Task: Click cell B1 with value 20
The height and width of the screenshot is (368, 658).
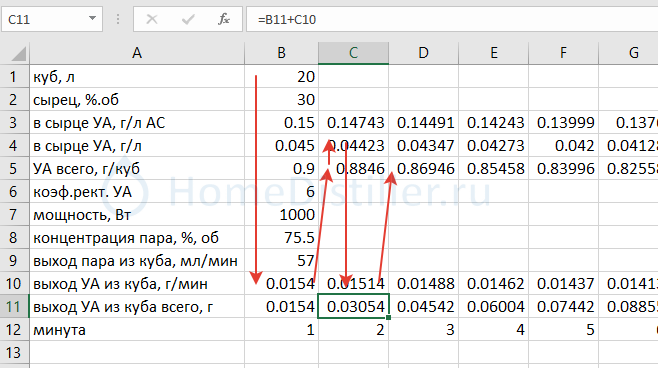Action: pos(282,76)
